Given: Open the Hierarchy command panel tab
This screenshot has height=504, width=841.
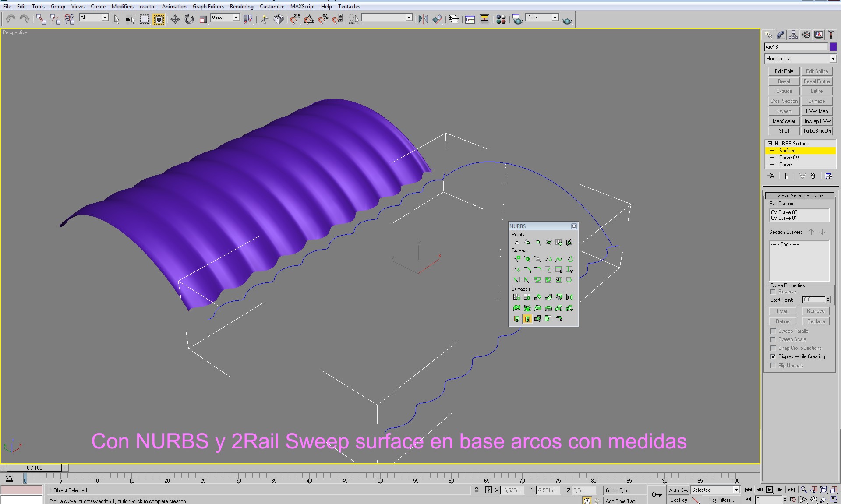Looking at the screenshot, I should pos(793,35).
